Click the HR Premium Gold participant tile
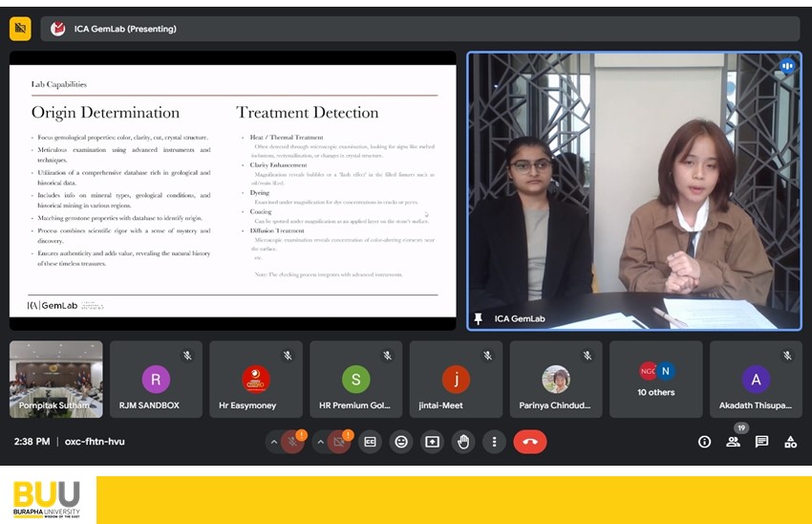812x524 pixels. [355, 380]
